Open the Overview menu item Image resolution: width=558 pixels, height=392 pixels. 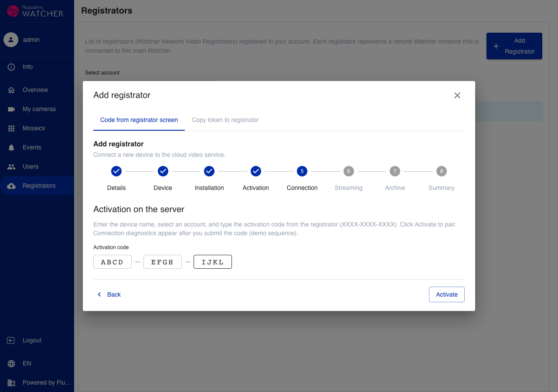click(37, 90)
